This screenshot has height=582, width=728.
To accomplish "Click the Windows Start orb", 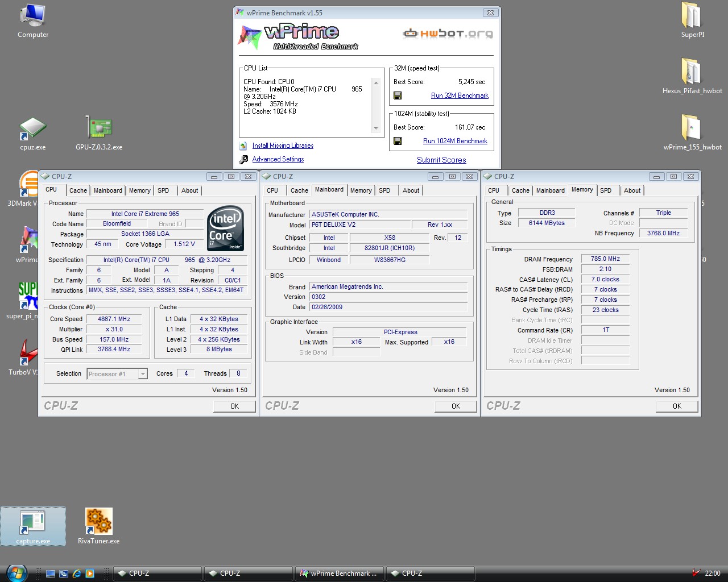I will coord(17,573).
